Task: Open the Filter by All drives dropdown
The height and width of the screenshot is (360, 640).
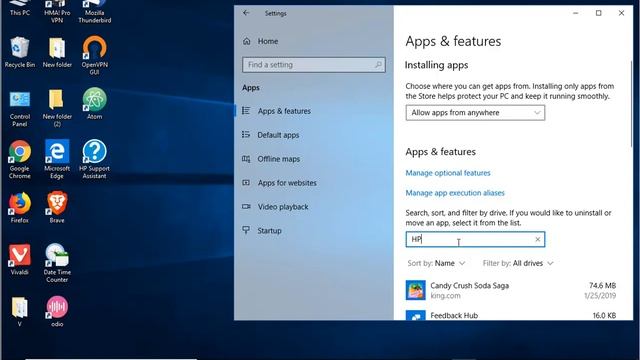Action: tap(518, 263)
